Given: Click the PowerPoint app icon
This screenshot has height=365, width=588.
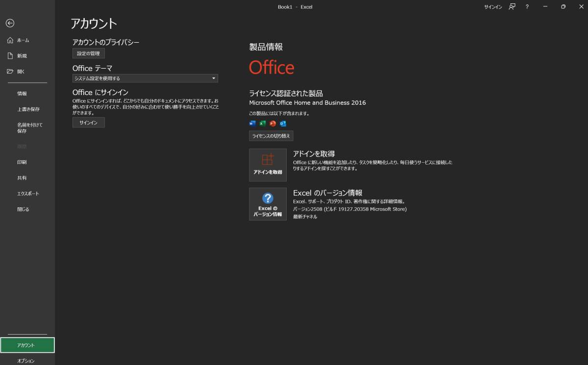Looking at the screenshot, I should (272, 123).
